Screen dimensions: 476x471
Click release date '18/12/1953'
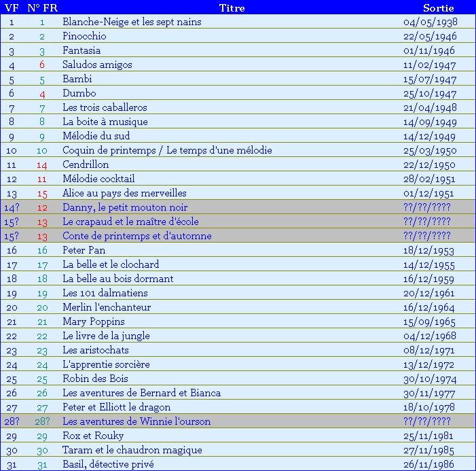pos(428,250)
